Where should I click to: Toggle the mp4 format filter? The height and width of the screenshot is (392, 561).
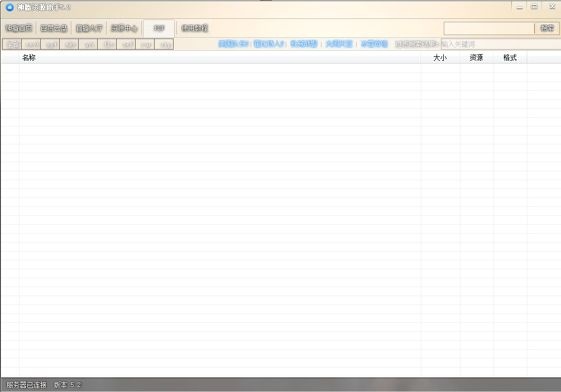coord(51,44)
